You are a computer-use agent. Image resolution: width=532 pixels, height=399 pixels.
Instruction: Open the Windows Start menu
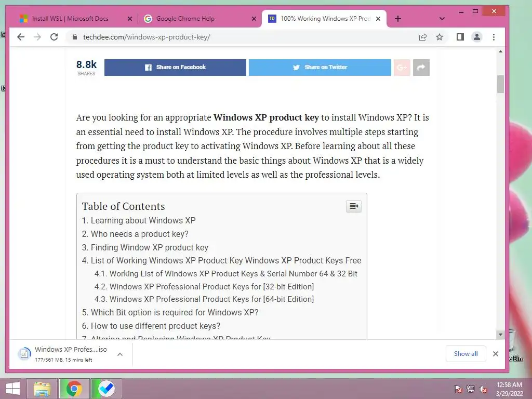point(13,389)
